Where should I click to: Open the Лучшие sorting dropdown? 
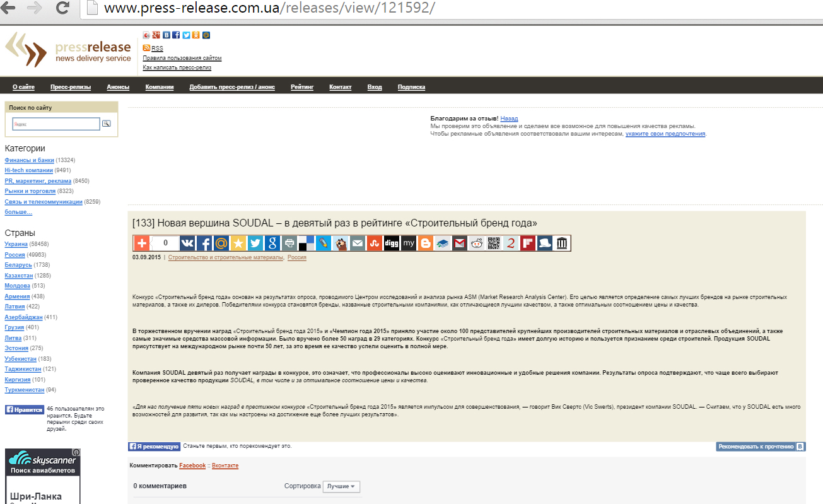pyautogui.click(x=341, y=486)
